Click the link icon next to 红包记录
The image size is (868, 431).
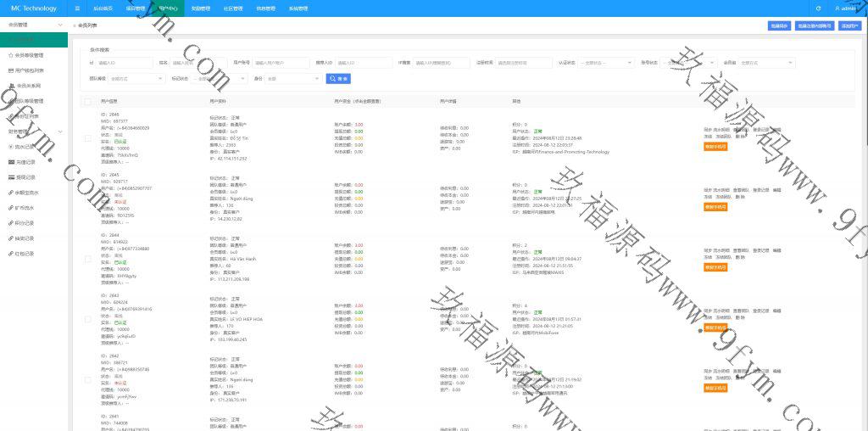coord(9,254)
